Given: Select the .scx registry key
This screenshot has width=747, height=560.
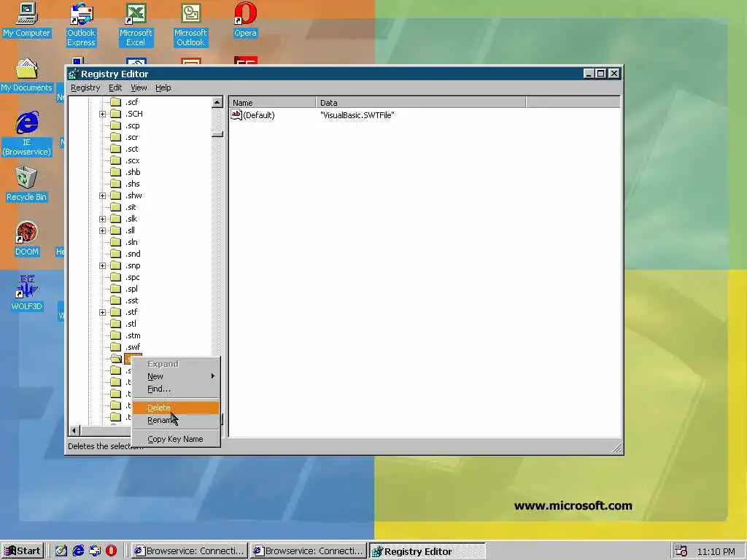Looking at the screenshot, I should click(133, 160).
